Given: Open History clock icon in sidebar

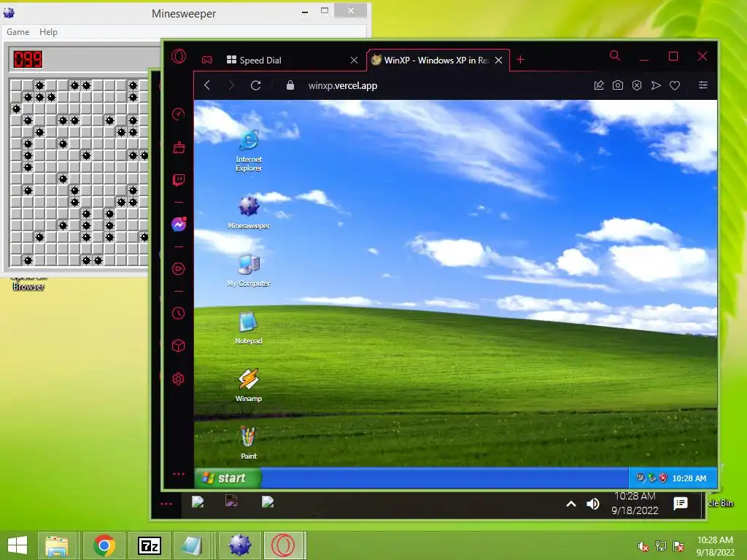Looking at the screenshot, I should [x=178, y=314].
